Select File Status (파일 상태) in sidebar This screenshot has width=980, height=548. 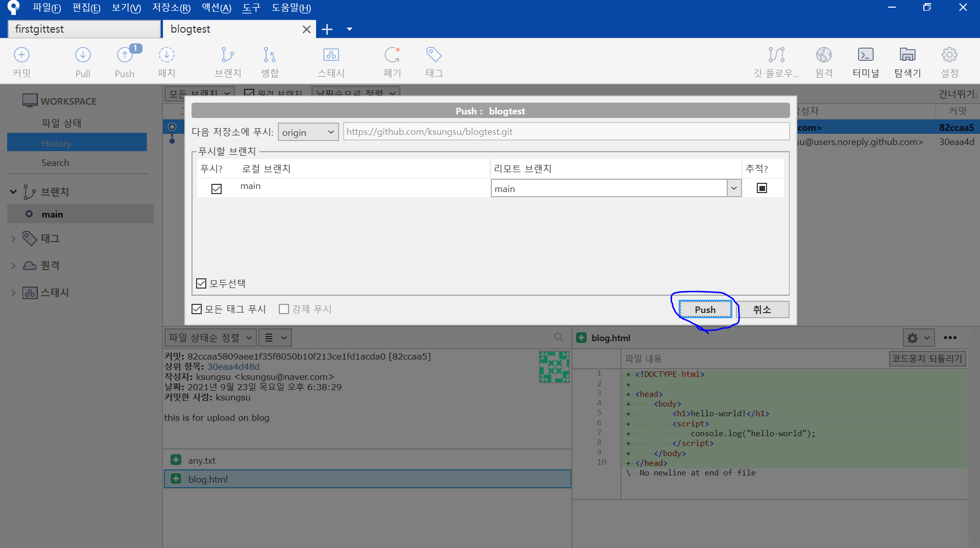[x=61, y=123]
